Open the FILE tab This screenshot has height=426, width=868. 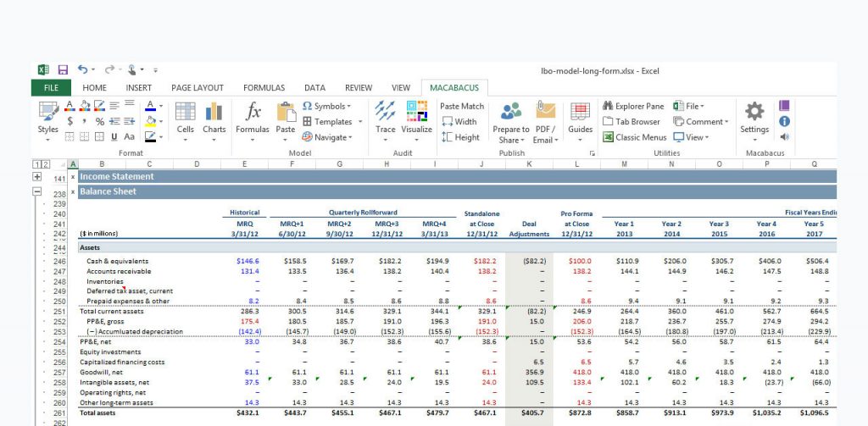click(51, 87)
